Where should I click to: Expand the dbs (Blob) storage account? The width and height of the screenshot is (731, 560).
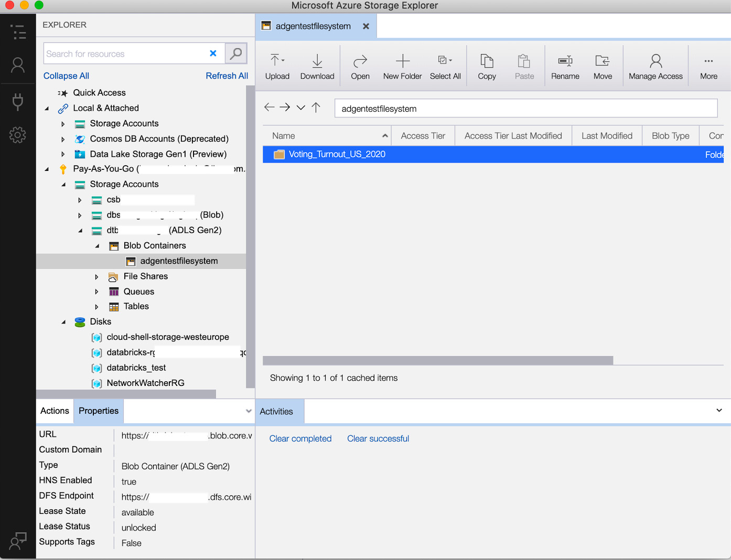click(80, 216)
